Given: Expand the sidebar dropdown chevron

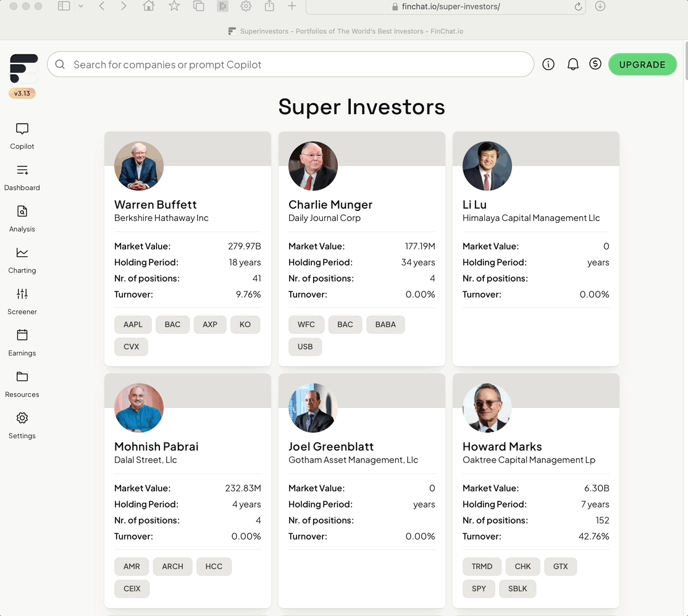Looking at the screenshot, I should point(81,6).
